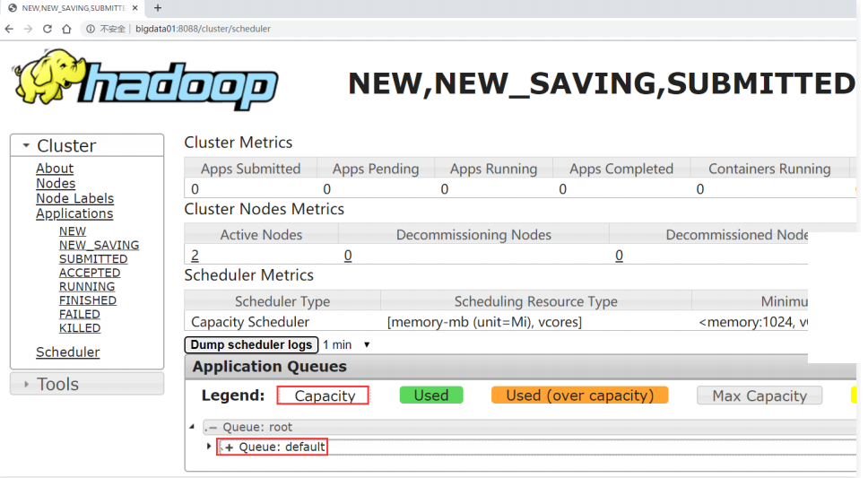This screenshot has width=868, height=478.
Task: Click the Apps Pending column header
Action: (x=376, y=169)
